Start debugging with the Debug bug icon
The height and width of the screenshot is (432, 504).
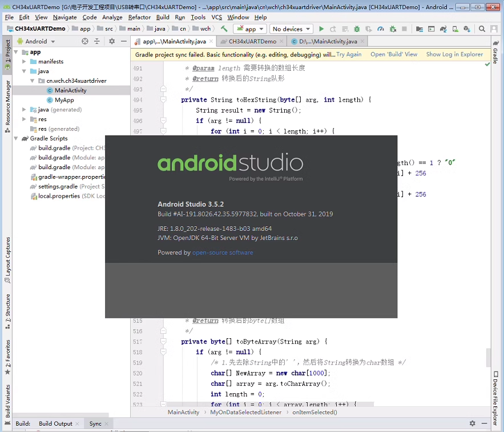(357, 29)
